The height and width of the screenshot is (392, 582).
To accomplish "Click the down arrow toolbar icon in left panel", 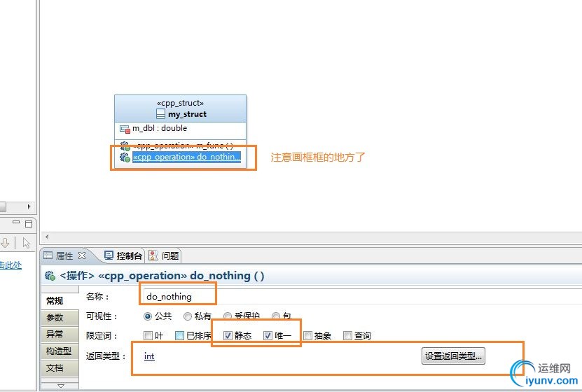I will 5,243.
